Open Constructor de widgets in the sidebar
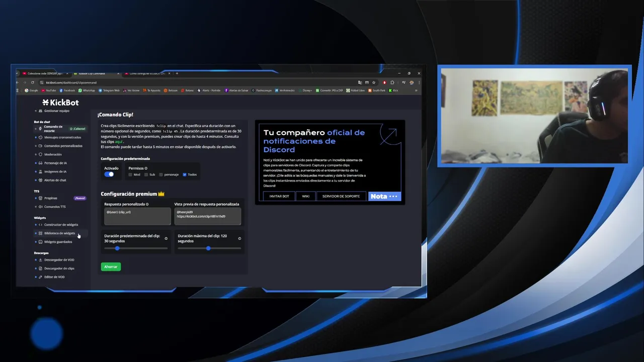Viewport: 644px width, 362px height. 61,225
